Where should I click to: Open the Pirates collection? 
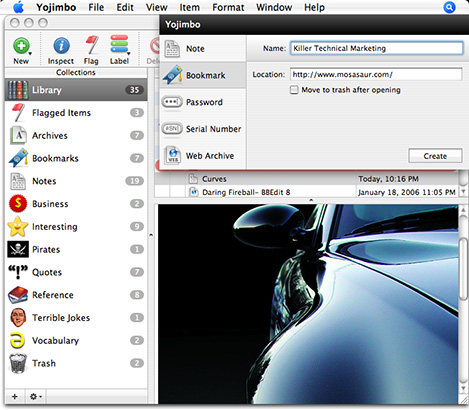[x=76, y=249]
